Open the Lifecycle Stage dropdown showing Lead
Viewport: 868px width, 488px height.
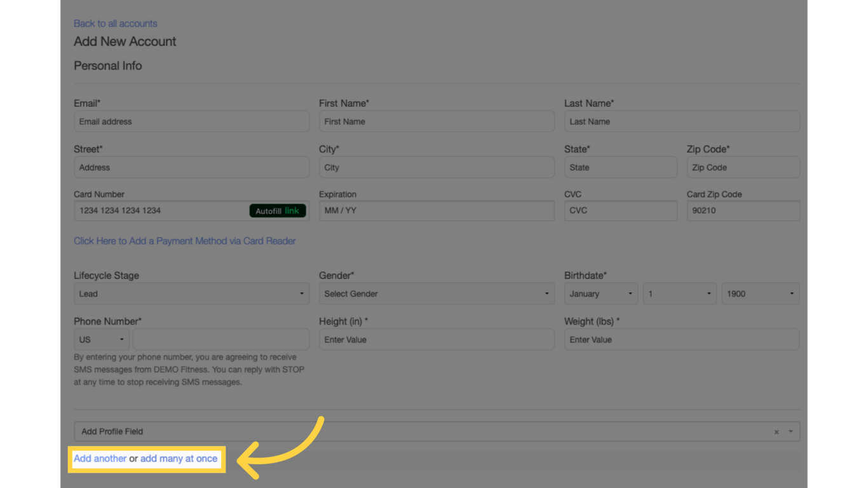pyautogui.click(x=191, y=293)
